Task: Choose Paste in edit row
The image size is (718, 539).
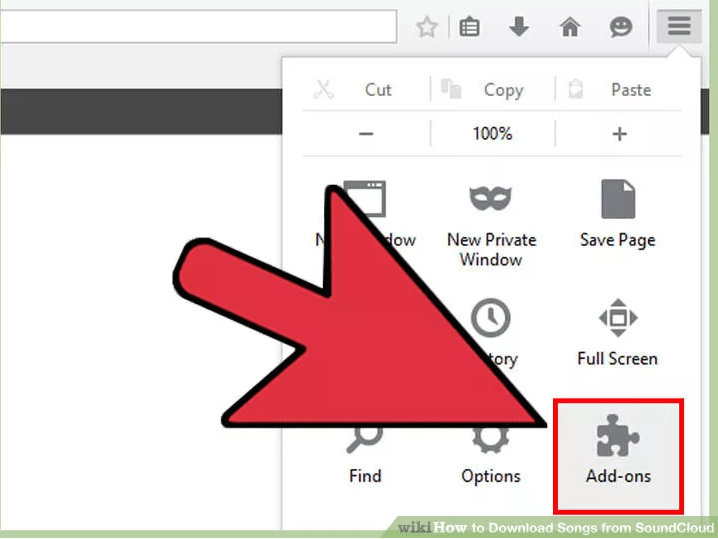Action: [x=619, y=90]
